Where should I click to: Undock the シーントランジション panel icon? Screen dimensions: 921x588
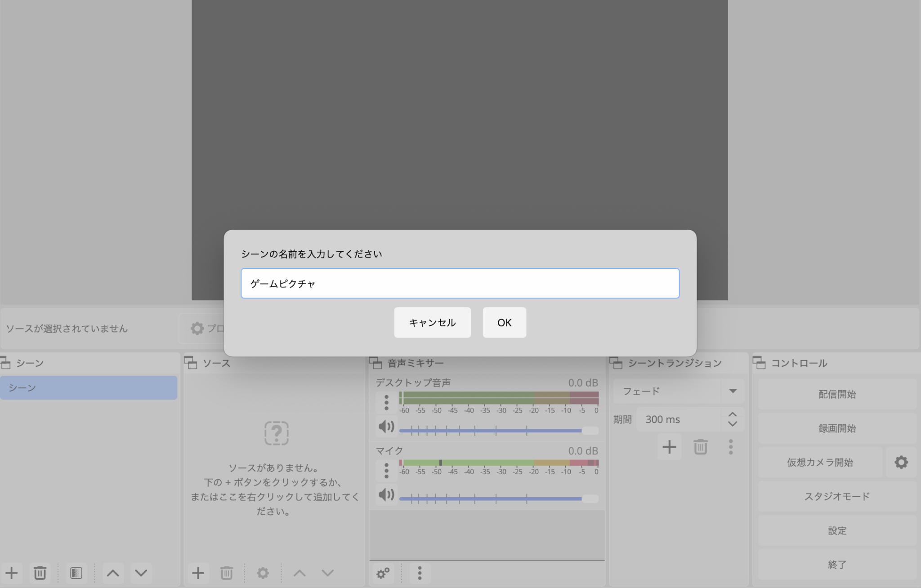(616, 362)
